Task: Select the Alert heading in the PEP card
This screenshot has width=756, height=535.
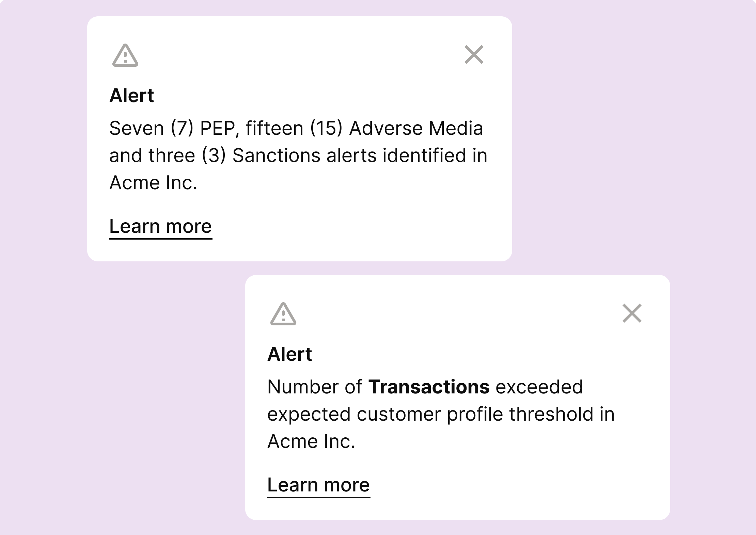Action: click(132, 95)
